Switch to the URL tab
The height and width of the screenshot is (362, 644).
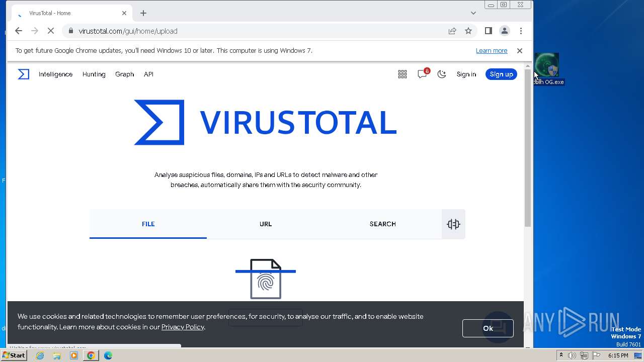click(x=266, y=224)
